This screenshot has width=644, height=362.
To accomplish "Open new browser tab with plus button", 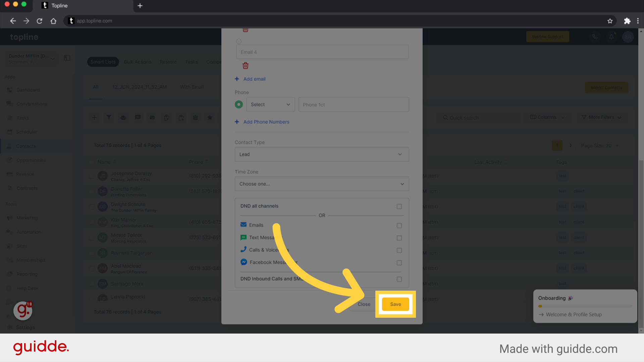I will tap(140, 6).
